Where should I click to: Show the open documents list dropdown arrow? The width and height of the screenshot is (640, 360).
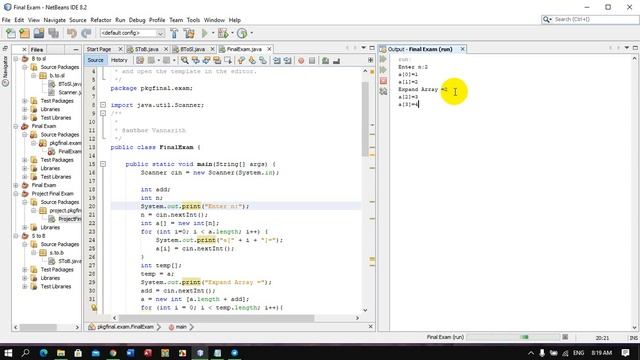pyautogui.click(x=363, y=48)
